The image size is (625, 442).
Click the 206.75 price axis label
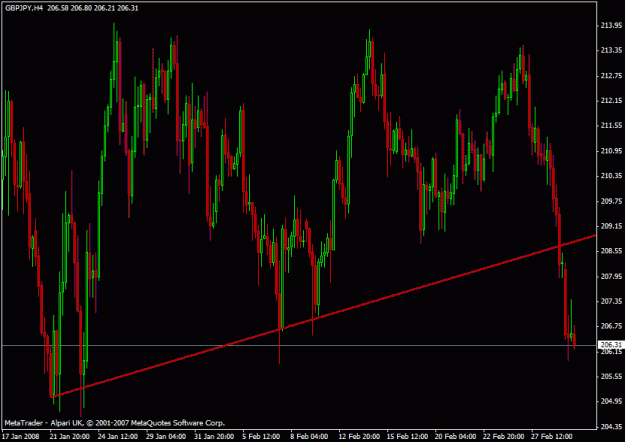611,326
